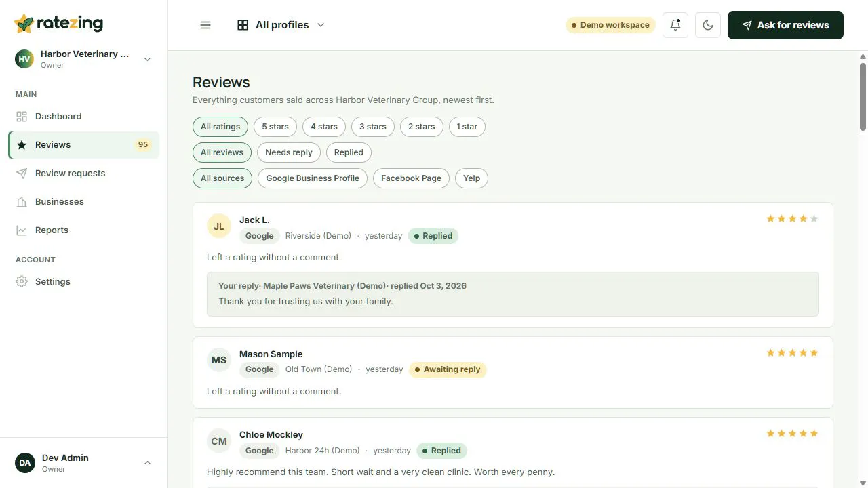Filter by Yelp source

(471, 178)
